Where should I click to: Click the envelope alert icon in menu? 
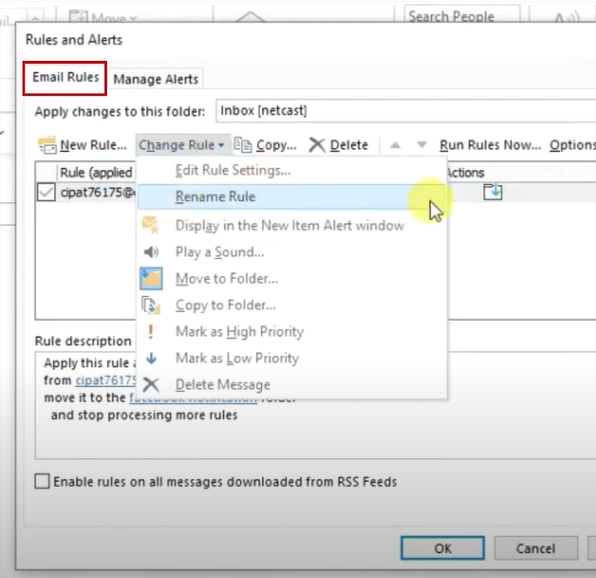151,225
